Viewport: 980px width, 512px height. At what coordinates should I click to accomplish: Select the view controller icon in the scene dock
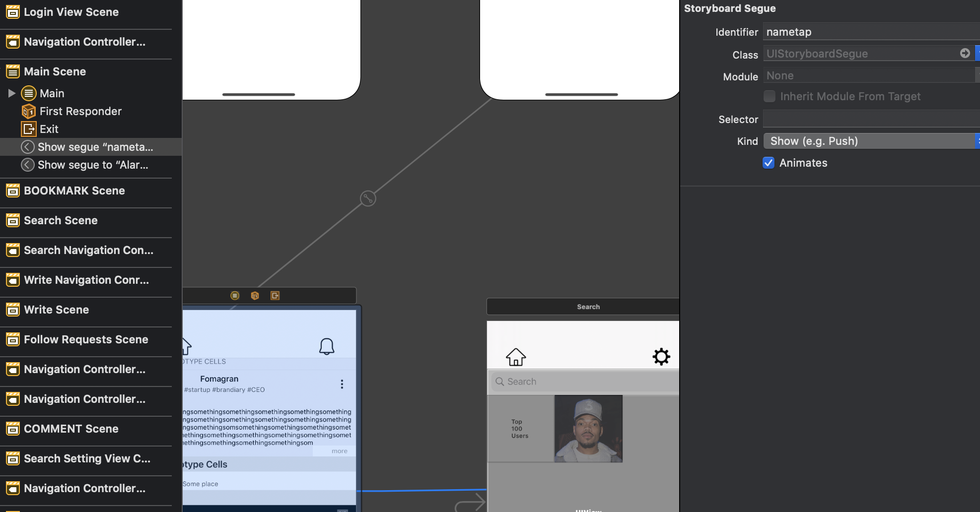[x=235, y=296]
